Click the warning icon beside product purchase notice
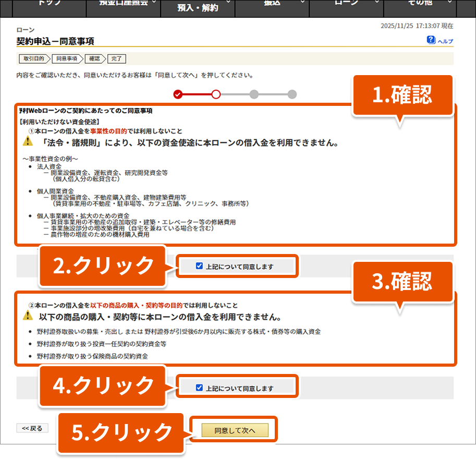 click(x=28, y=316)
